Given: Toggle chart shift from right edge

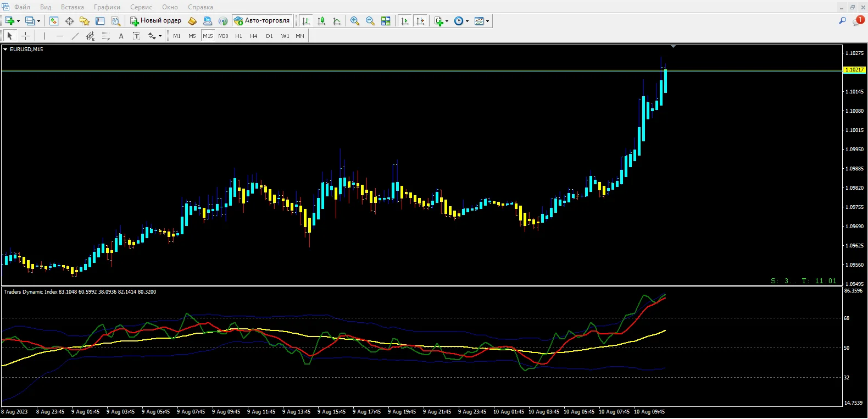Looking at the screenshot, I should click(420, 21).
